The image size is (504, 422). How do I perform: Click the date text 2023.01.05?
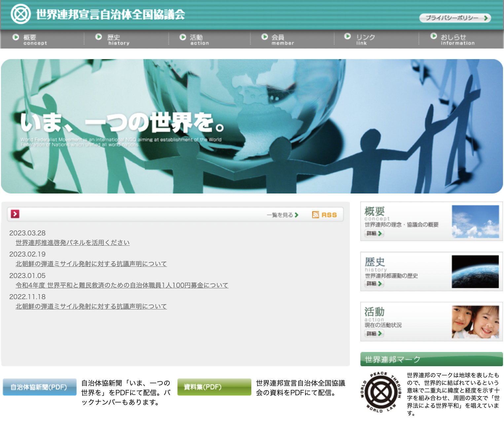click(27, 276)
